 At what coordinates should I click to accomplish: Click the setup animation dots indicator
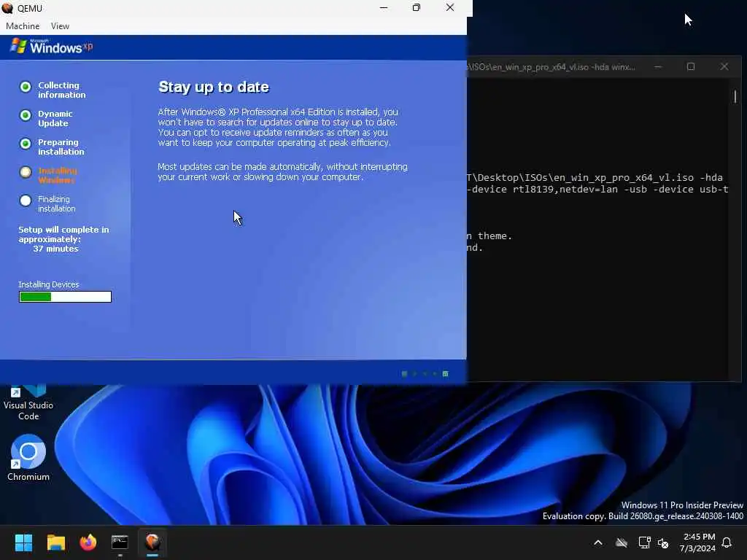(x=425, y=374)
